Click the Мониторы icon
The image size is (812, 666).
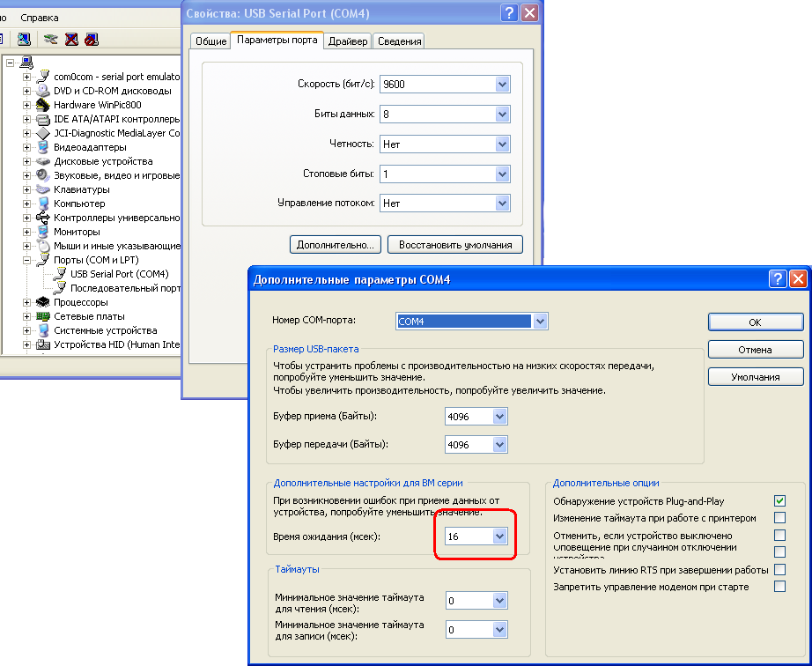43,232
